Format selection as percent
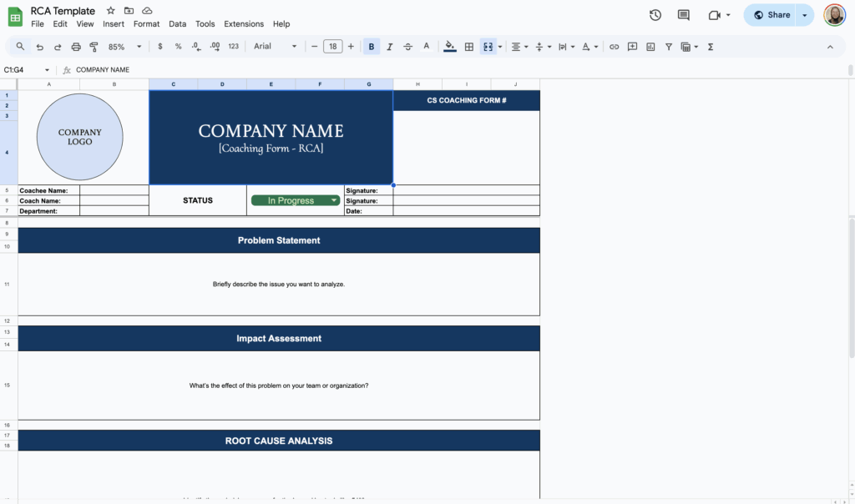The width and height of the screenshot is (855, 504). pos(178,47)
